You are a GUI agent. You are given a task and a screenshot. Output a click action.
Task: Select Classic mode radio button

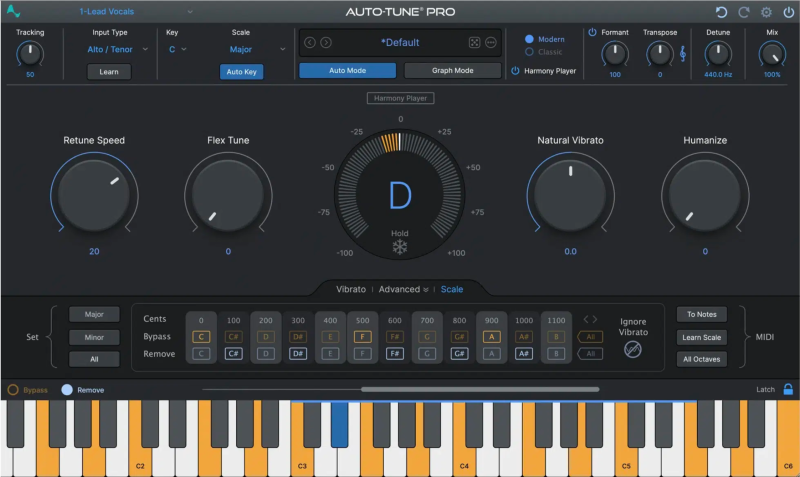click(529, 52)
